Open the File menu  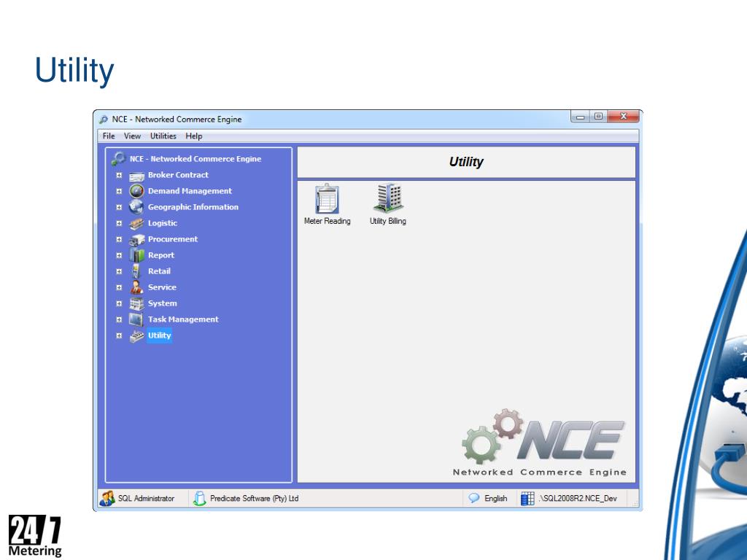[x=109, y=136]
